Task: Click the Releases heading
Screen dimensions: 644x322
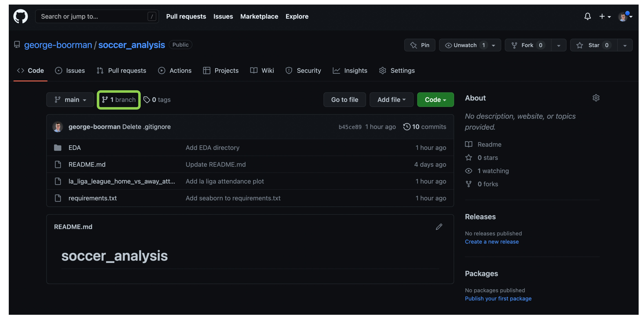Action: [480, 217]
